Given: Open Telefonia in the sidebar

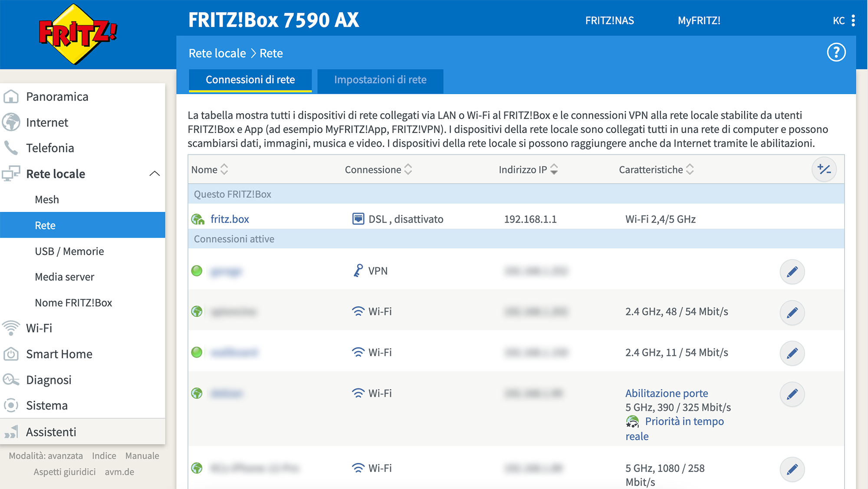Looking at the screenshot, I should [50, 148].
